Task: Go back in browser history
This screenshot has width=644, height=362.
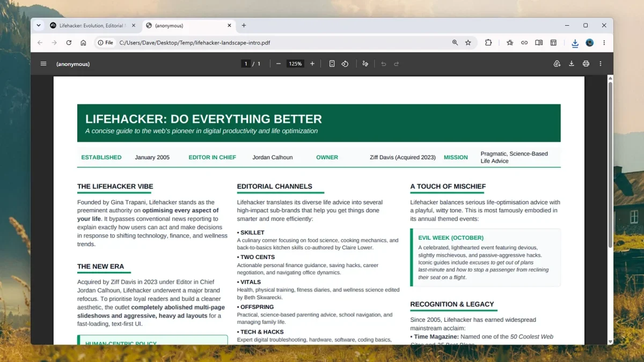Action: coord(40,42)
